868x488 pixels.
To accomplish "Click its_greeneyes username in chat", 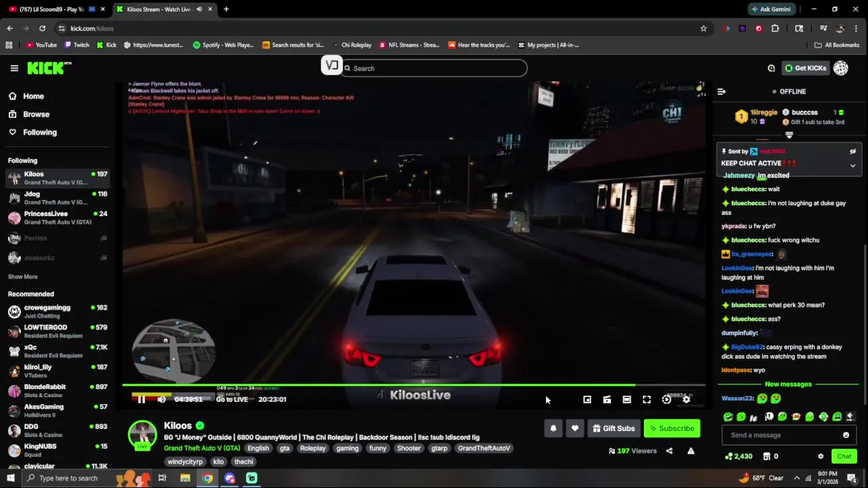I will click(751, 254).
